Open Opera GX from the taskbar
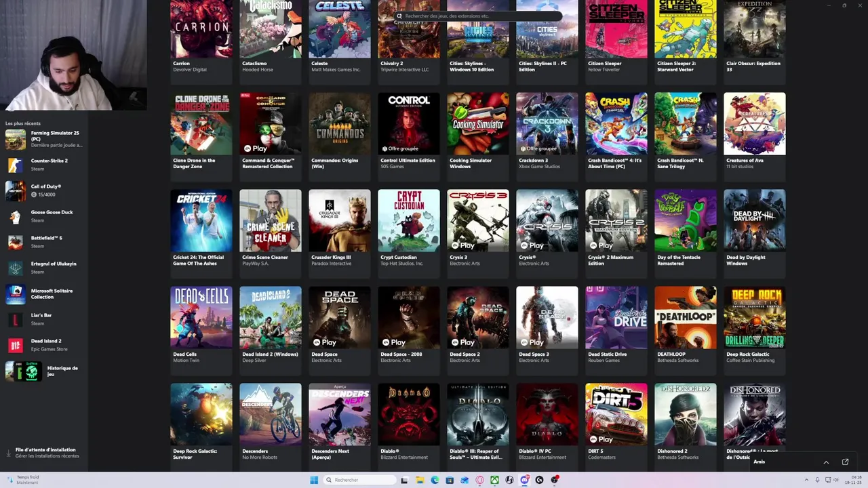868x488 pixels. click(479, 480)
